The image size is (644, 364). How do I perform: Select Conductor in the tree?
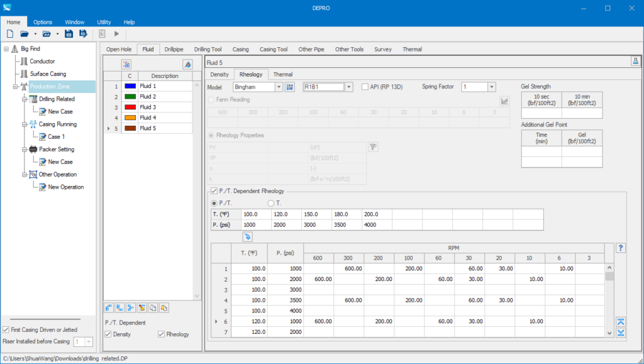click(x=42, y=61)
